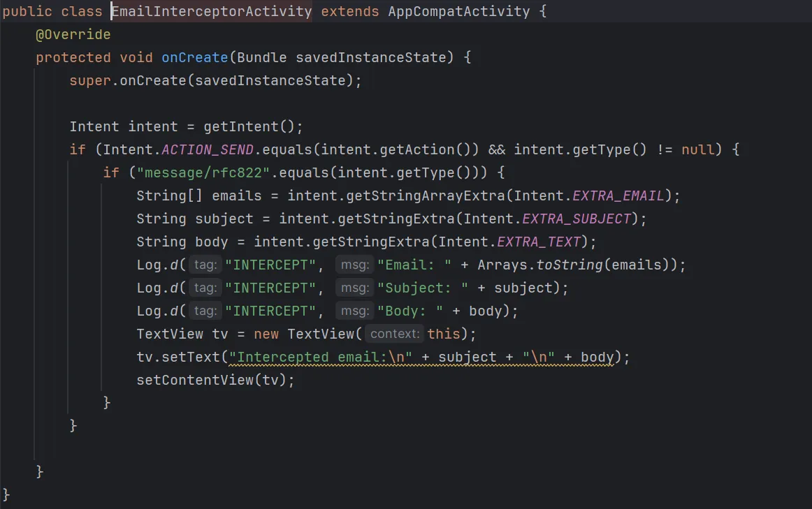The height and width of the screenshot is (509, 812).
Task: Click the "Body: " string literal
Action: pos(410,311)
